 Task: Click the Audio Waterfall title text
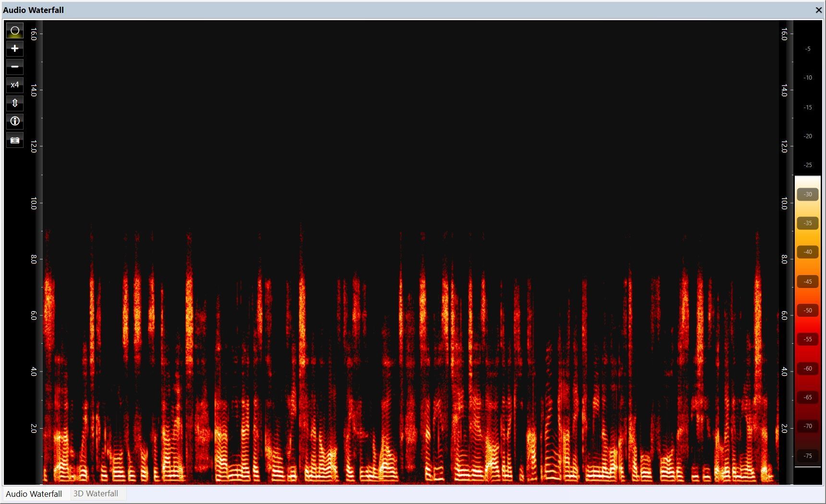coord(34,10)
